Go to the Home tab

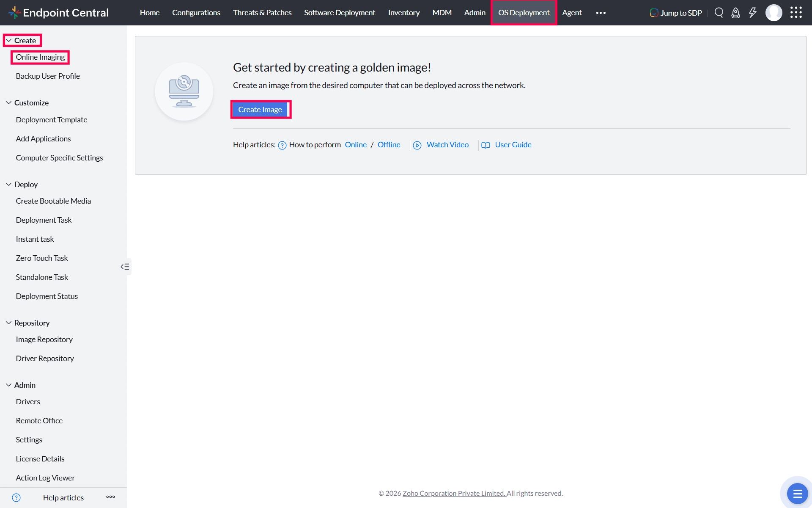[x=150, y=13]
